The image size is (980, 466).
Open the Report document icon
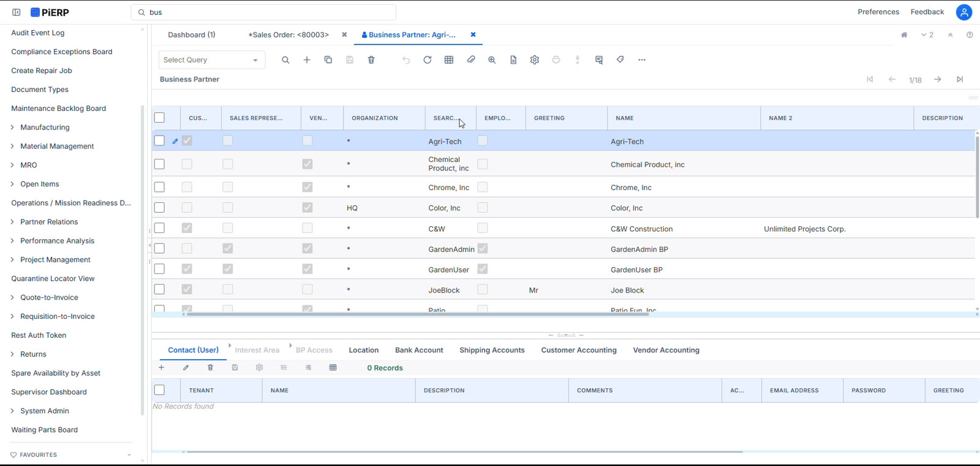click(513, 60)
